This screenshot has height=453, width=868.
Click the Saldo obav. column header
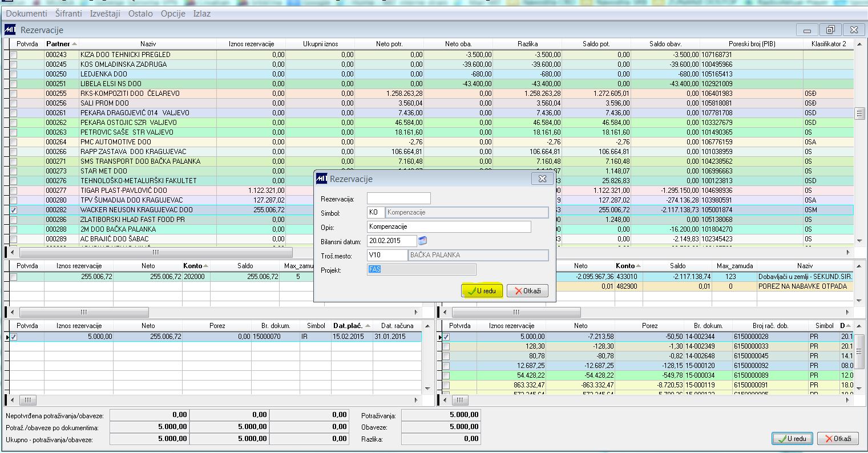665,44
